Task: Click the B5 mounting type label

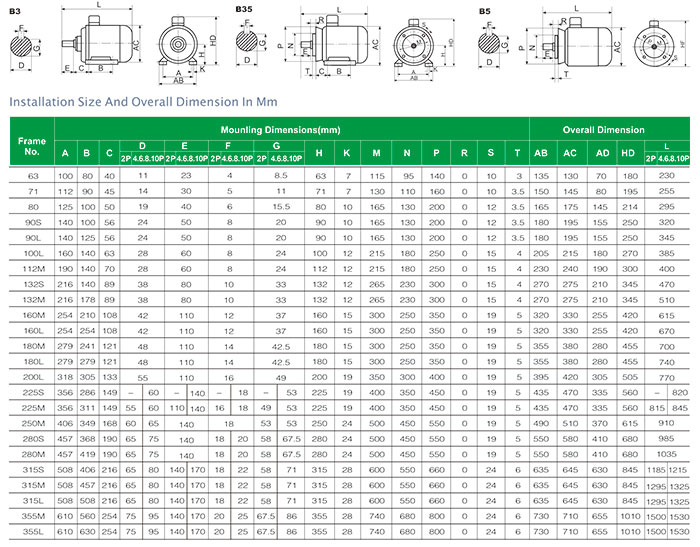Action: [x=485, y=11]
